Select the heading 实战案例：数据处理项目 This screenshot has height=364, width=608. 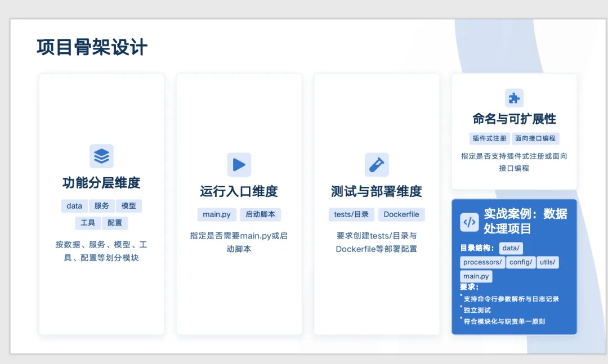[525, 221]
